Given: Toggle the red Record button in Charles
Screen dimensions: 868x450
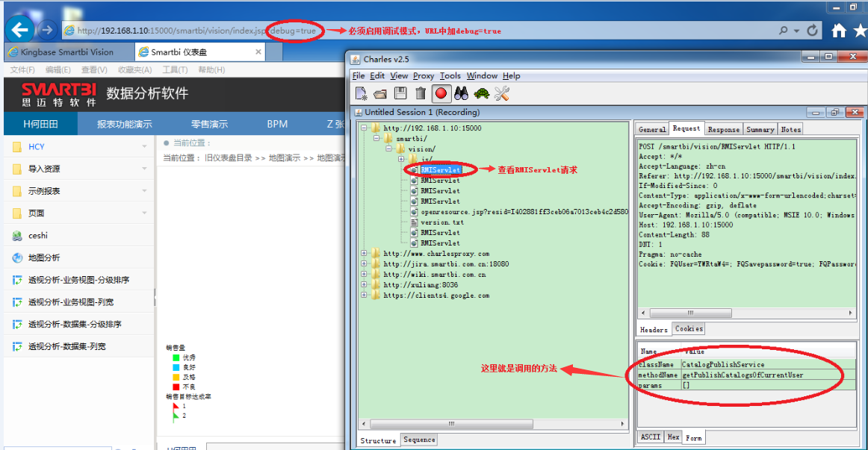Looking at the screenshot, I should 441,93.
